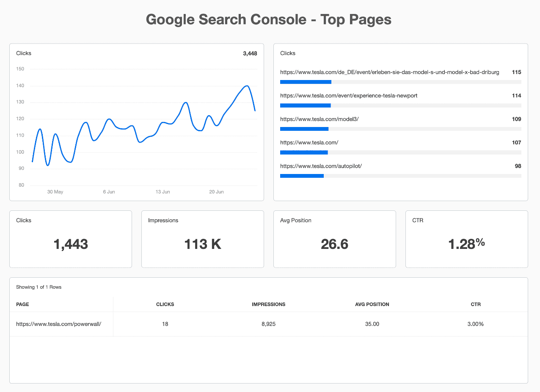Click the 3,448 total on Clicks chart

point(250,53)
